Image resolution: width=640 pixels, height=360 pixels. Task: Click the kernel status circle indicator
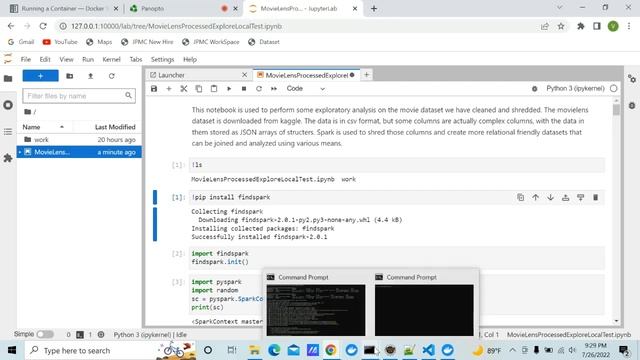(x=613, y=89)
